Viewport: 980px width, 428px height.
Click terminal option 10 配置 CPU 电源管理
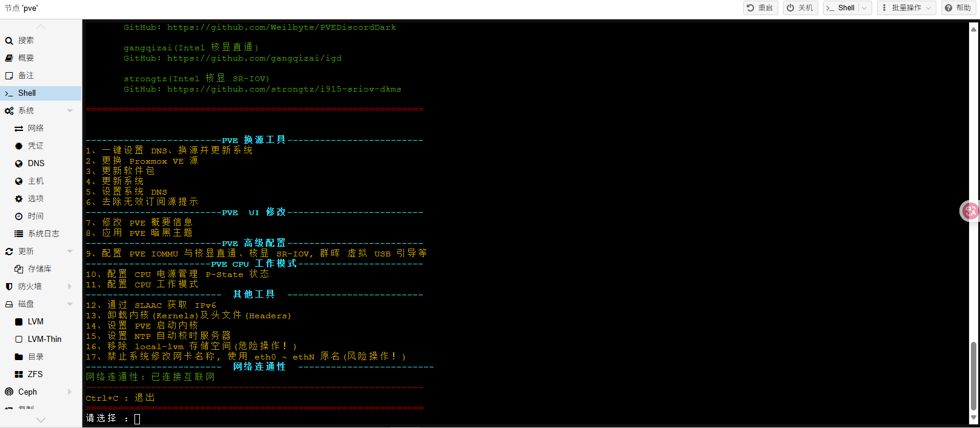click(177, 274)
